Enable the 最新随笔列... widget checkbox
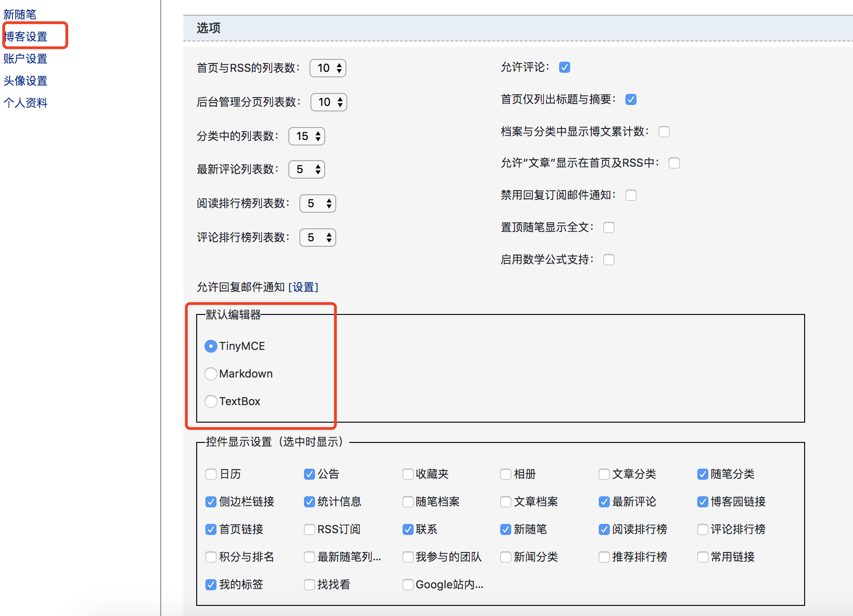Screen dimensions: 853x616 (x=310, y=557)
